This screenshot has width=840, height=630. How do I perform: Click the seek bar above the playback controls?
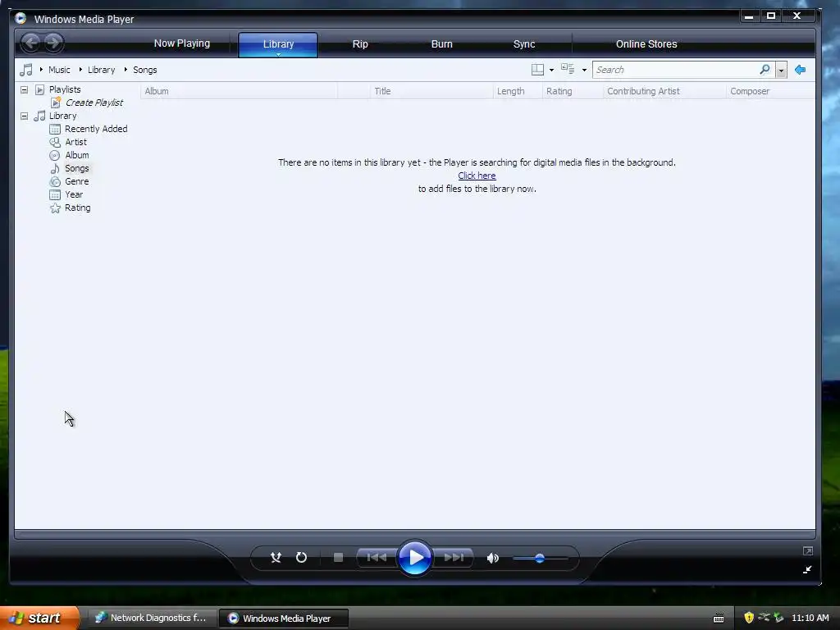(x=414, y=534)
